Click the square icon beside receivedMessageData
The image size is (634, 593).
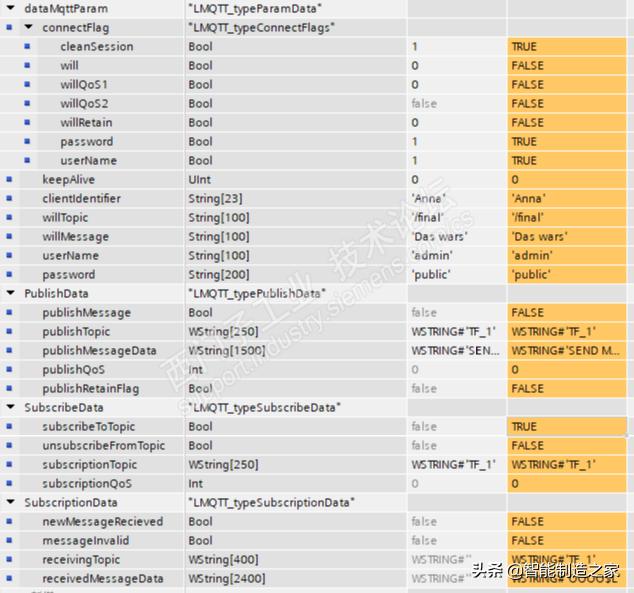pos(9,578)
